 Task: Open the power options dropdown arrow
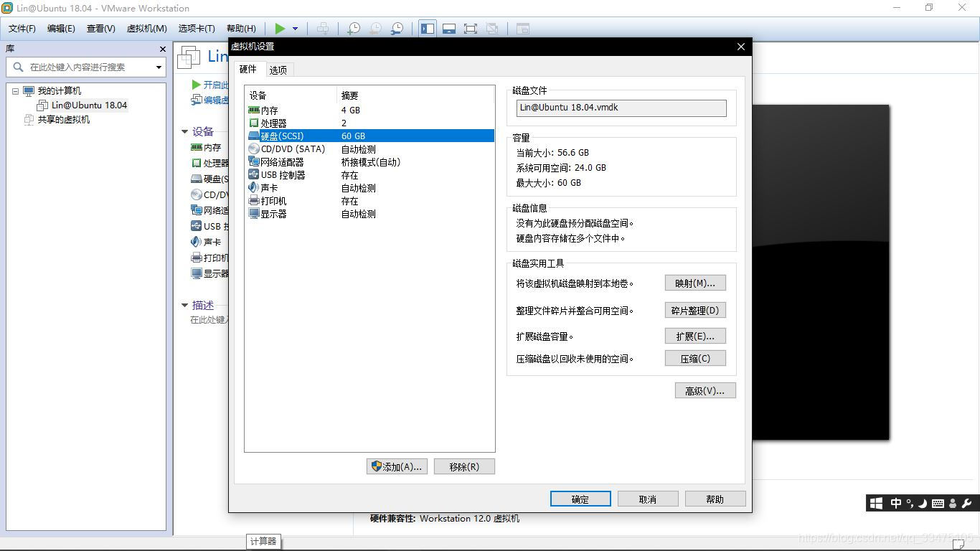(295, 29)
